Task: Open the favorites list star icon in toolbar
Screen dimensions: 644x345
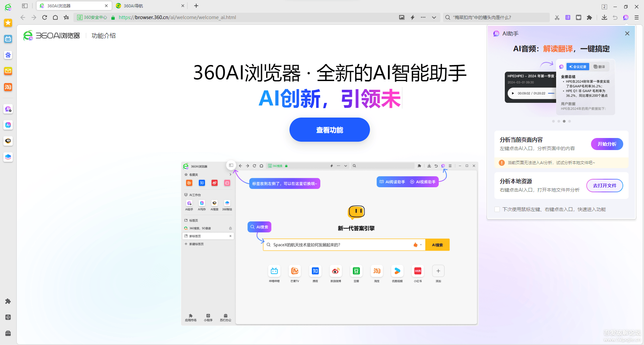Action: [66, 17]
